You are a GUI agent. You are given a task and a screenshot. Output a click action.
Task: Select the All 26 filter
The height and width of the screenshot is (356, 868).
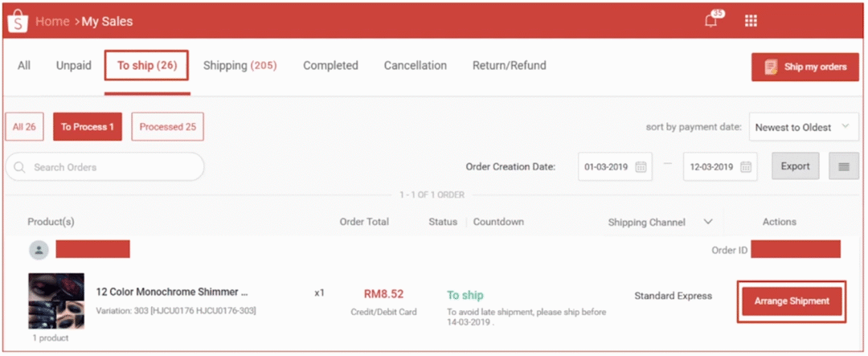[x=24, y=127]
